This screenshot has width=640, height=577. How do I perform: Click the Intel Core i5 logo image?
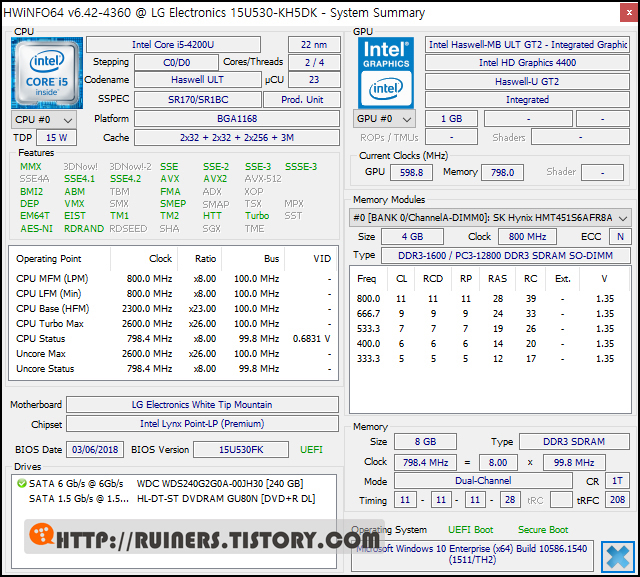click(x=47, y=73)
